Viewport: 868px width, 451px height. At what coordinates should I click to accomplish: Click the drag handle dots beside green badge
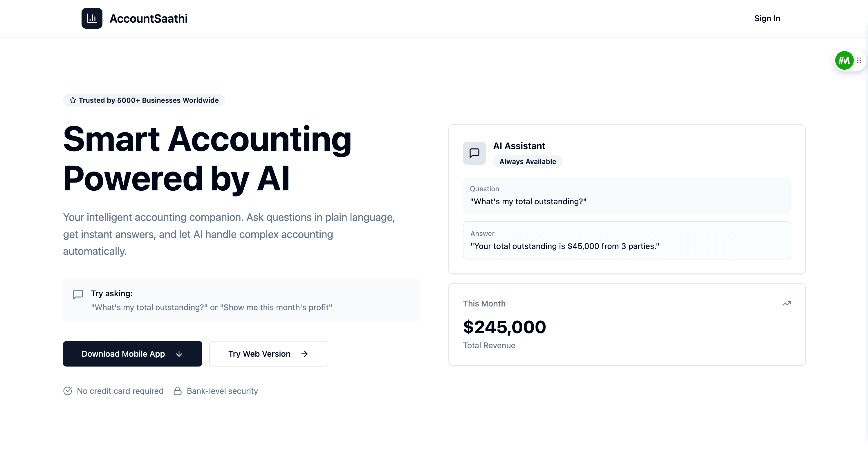click(859, 61)
